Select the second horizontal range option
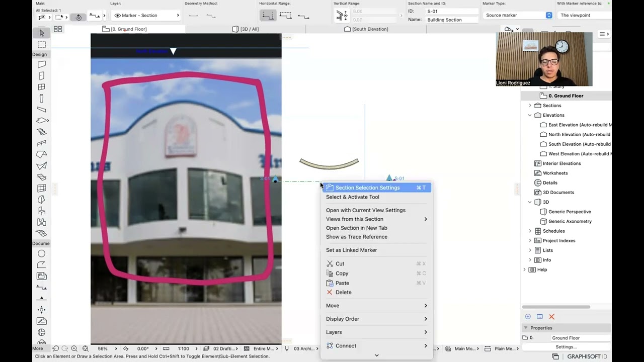 click(285, 16)
